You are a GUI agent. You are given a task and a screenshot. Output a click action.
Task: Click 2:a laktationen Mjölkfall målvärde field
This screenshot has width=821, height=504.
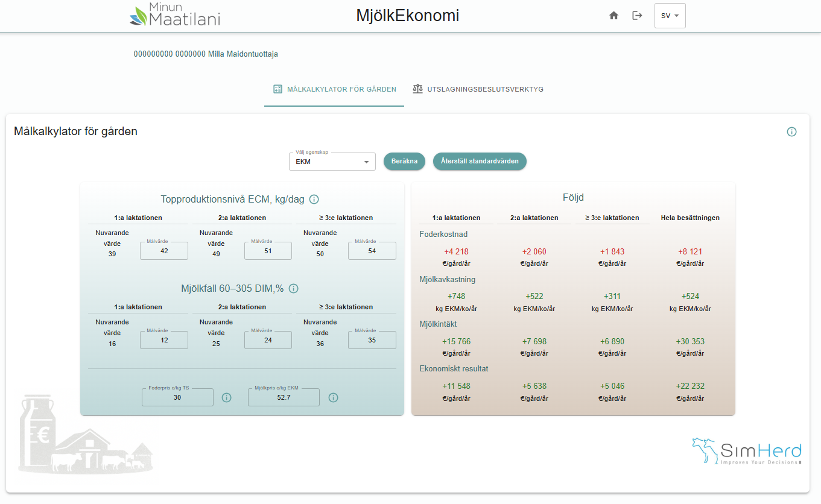point(268,340)
